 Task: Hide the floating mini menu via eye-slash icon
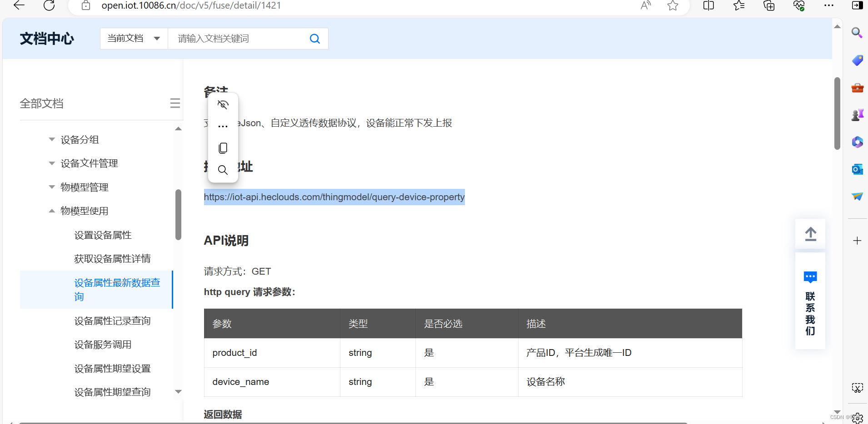click(x=223, y=104)
